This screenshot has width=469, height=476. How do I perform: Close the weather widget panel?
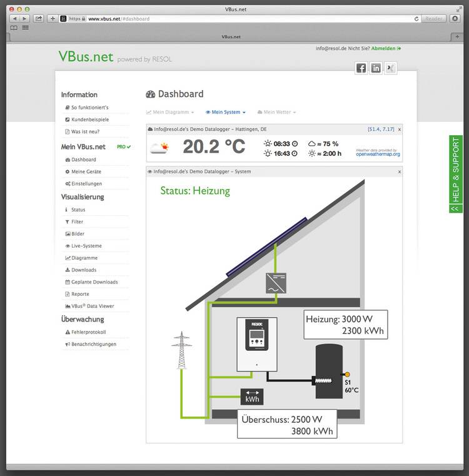[x=400, y=129]
